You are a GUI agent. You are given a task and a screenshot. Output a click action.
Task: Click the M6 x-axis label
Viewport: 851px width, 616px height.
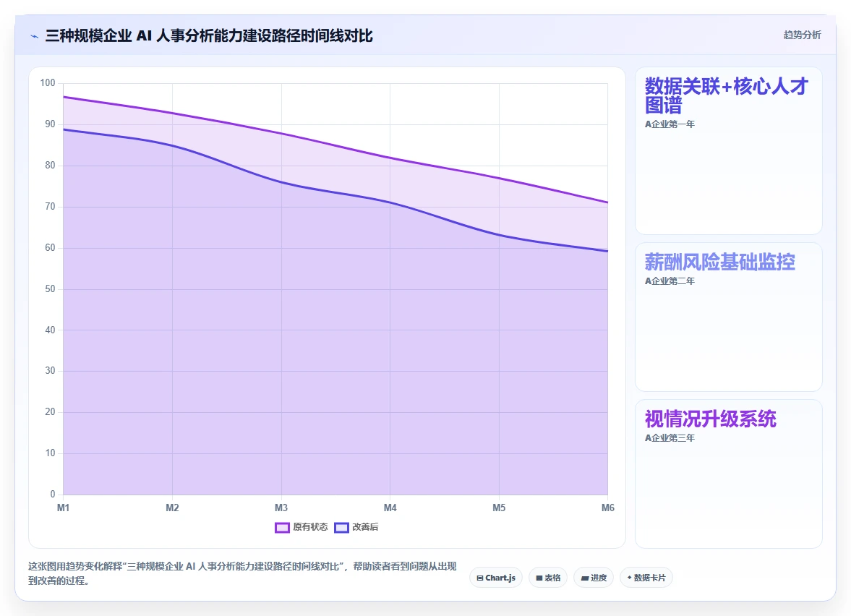(608, 508)
